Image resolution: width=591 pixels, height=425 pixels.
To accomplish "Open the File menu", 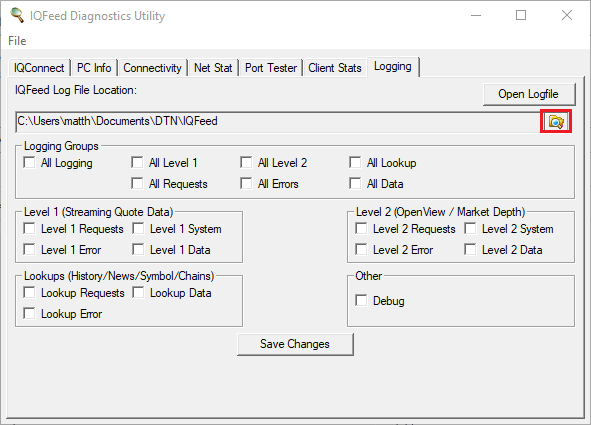I will (x=17, y=41).
